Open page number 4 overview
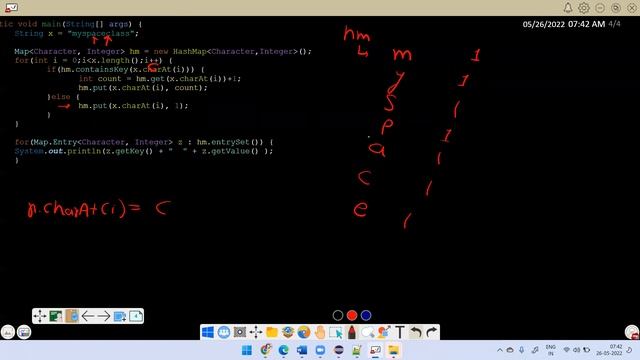 pos(136,316)
